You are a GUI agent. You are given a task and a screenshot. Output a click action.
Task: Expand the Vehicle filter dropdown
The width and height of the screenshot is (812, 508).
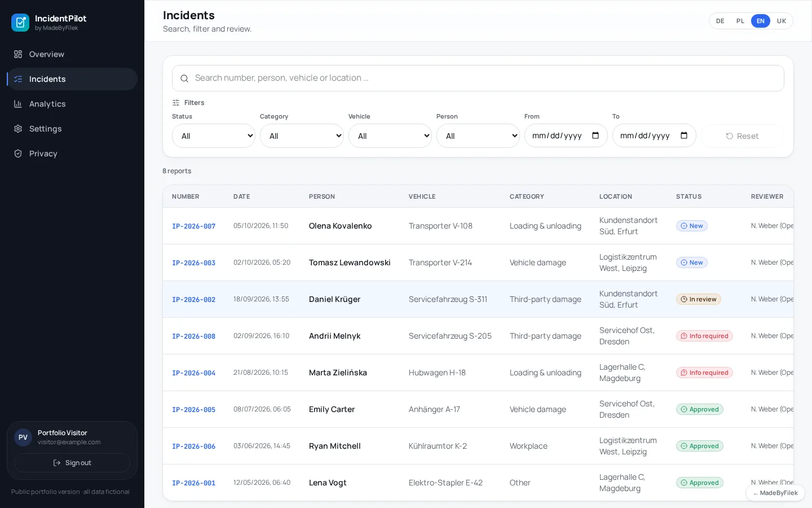tap(390, 136)
